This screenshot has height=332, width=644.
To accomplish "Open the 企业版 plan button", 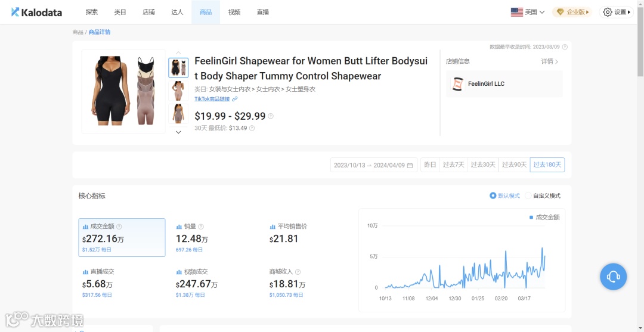I will 572,13.
